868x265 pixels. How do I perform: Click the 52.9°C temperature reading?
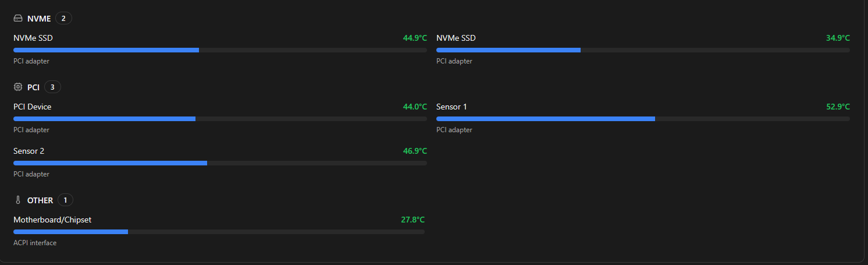click(838, 107)
